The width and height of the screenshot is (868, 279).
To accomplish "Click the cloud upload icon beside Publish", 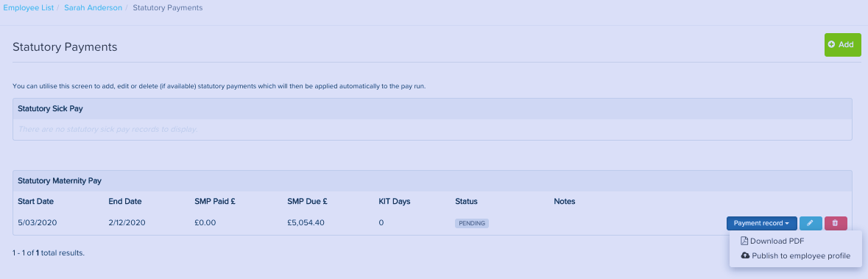I will (745, 255).
